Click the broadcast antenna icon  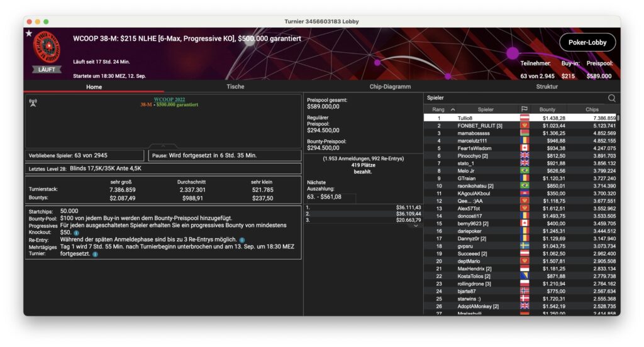33,102
